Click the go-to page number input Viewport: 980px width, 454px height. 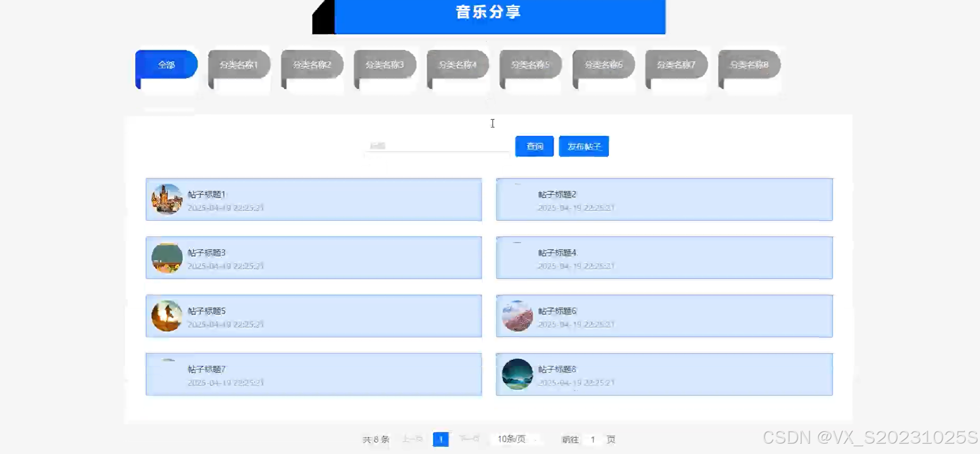tap(593, 439)
